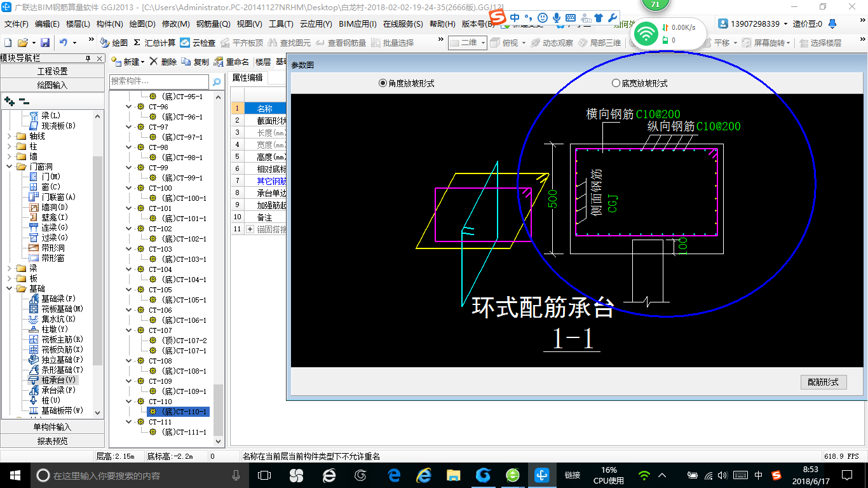Select 独立基础(P) isolated foundation item
This screenshot has width=868, height=488.
pyautogui.click(x=57, y=360)
